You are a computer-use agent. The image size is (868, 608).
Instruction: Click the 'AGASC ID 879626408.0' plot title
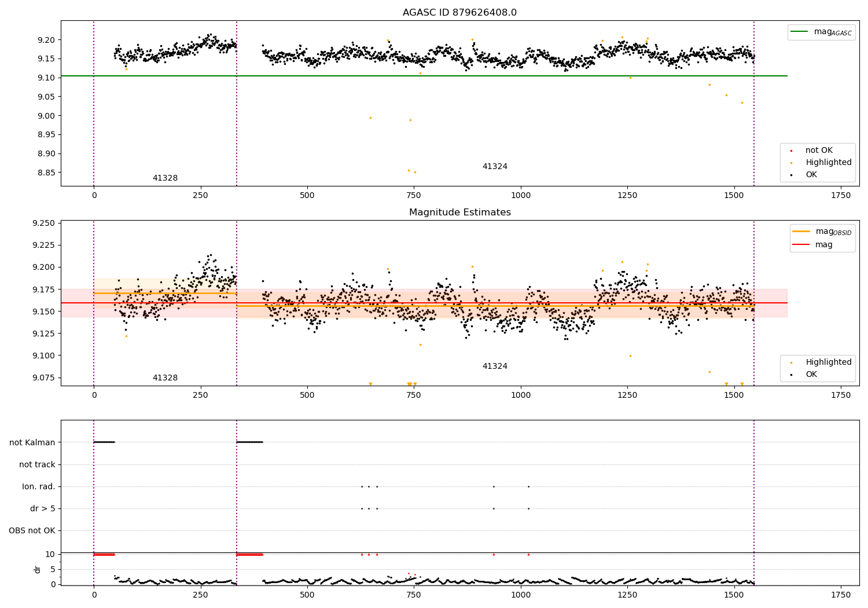pos(460,13)
